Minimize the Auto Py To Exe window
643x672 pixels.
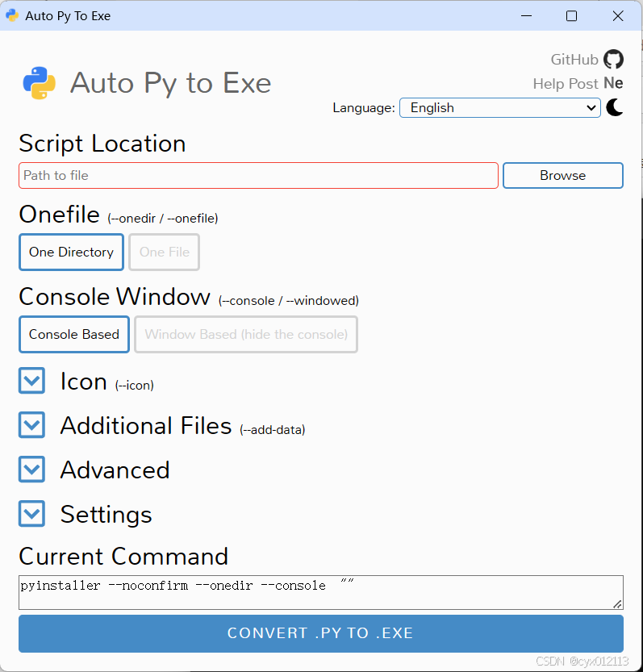(x=526, y=16)
